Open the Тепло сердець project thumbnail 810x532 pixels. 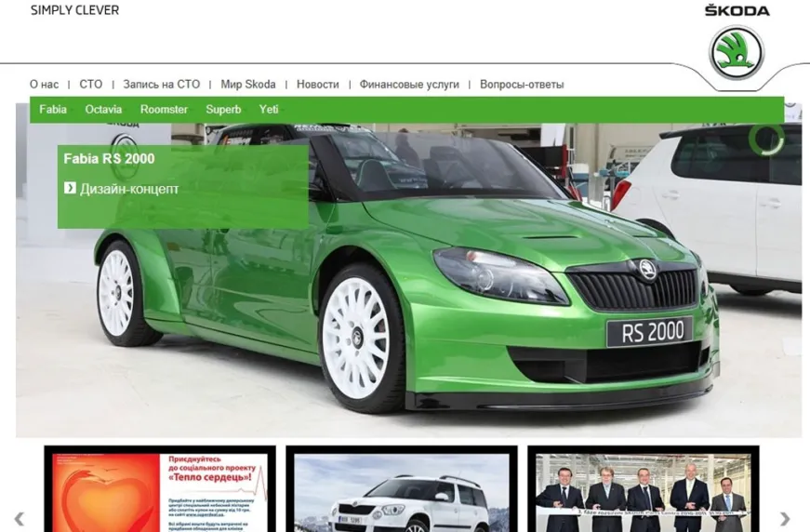[160, 491]
